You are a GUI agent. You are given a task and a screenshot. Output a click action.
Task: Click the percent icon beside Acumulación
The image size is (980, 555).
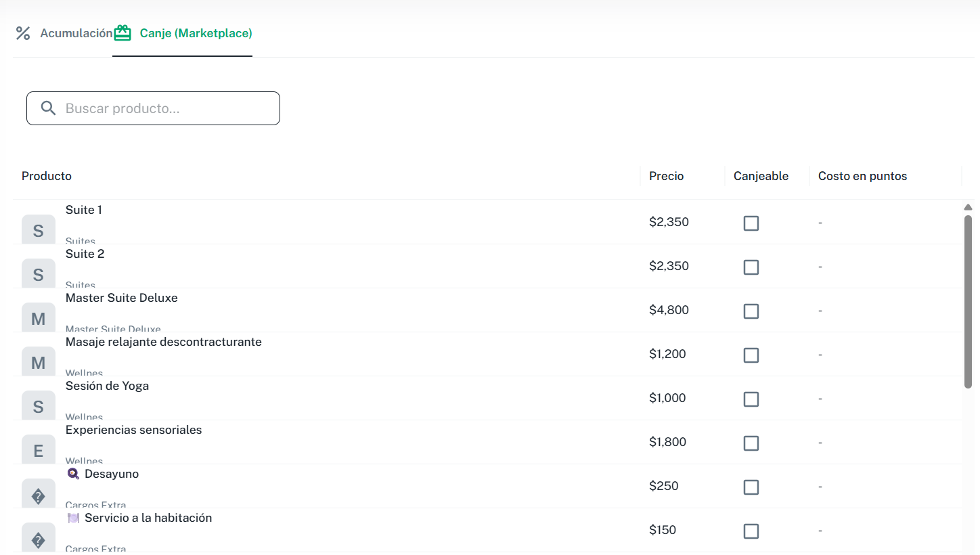(x=23, y=33)
